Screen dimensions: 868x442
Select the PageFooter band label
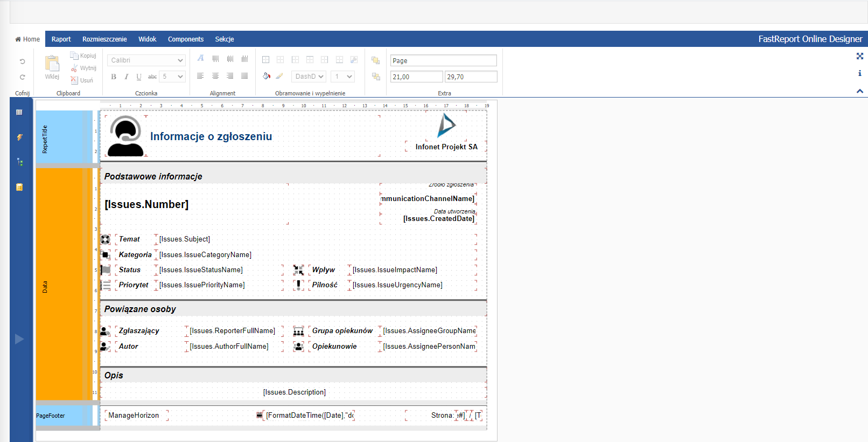[51, 416]
